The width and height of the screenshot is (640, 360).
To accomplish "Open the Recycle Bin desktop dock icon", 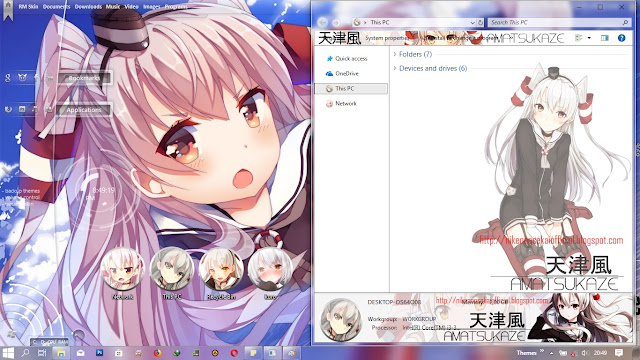I will (x=221, y=269).
